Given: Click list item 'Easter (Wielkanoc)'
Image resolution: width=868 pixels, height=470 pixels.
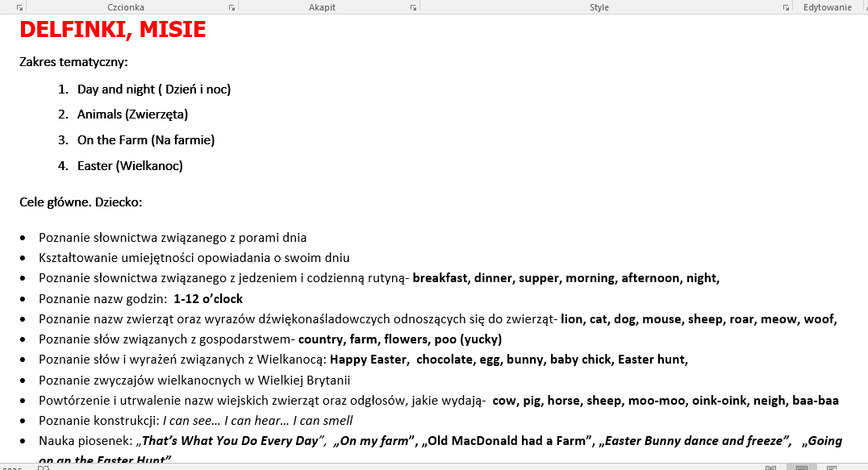Looking at the screenshot, I should point(130,166).
